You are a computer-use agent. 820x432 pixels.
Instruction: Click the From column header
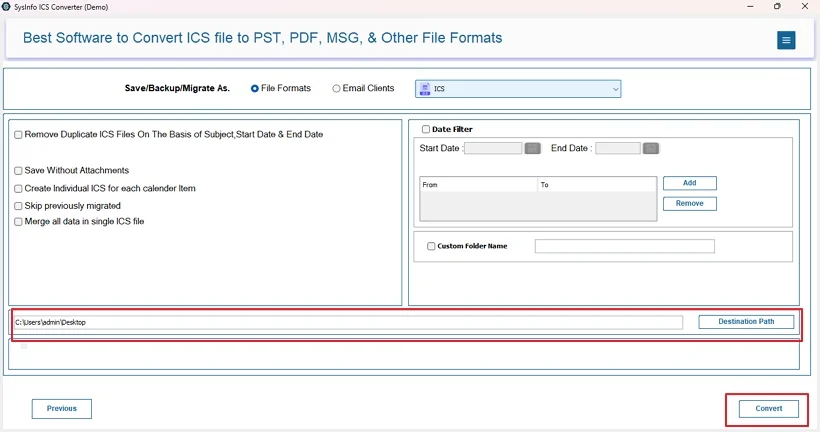pos(479,185)
